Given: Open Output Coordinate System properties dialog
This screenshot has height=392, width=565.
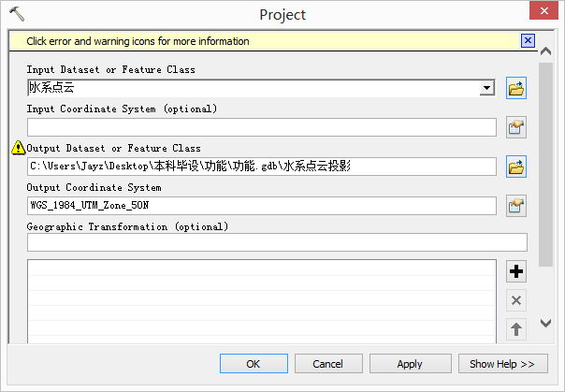Looking at the screenshot, I should tap(515, 207).
